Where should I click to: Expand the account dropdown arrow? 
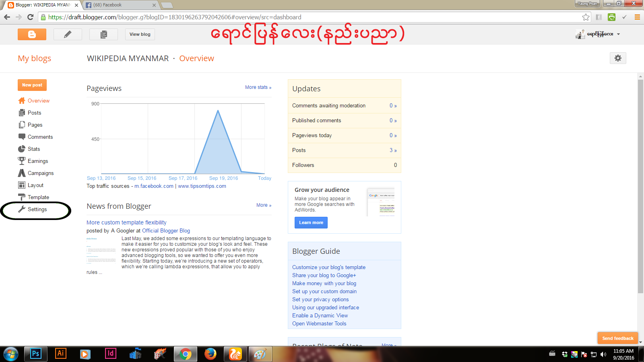tap(618, 34)
